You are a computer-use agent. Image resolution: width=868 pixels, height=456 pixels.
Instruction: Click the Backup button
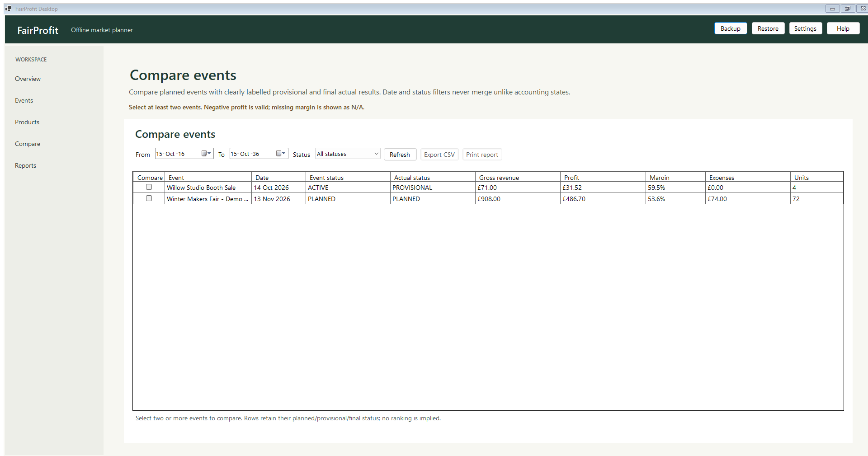click(x=731, y=28)
